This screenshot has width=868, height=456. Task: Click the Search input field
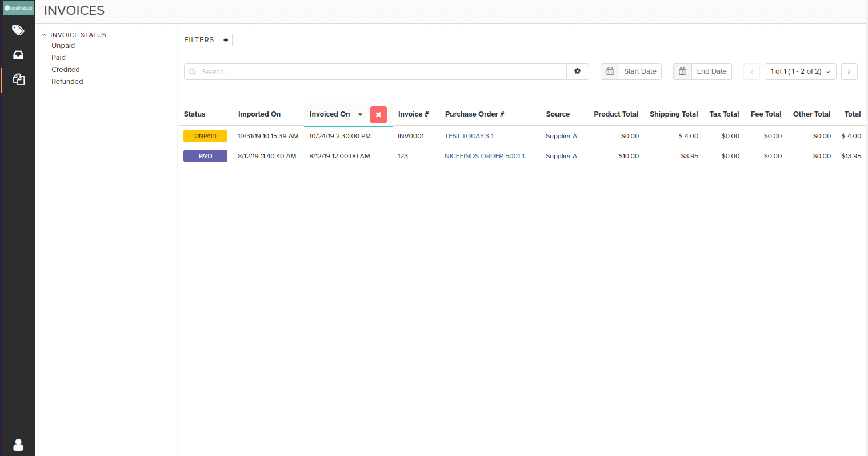375,71
